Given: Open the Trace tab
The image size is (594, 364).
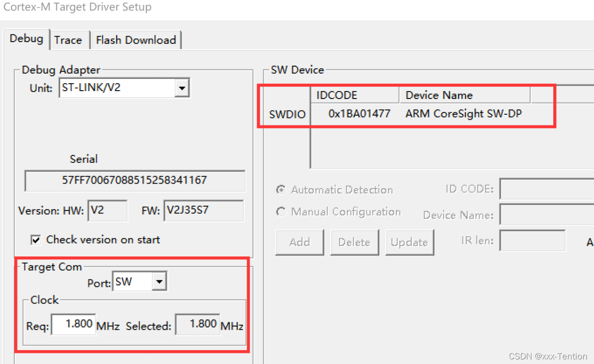Looking at the screenshot, I should pos(68,40).
